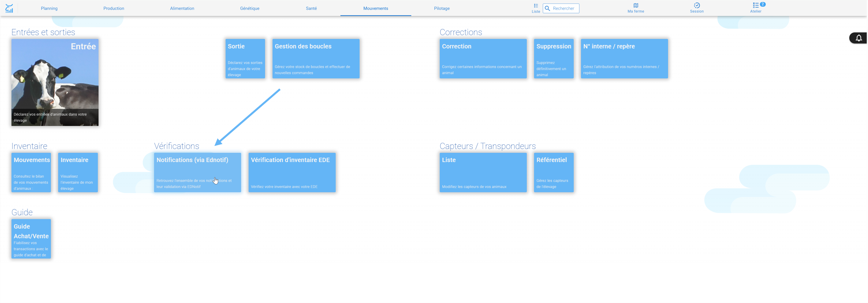Click the app logo icon
Image resolution: width=868 pixels, height=303 pixels.
pyautogui.click(x=9, y=8)
